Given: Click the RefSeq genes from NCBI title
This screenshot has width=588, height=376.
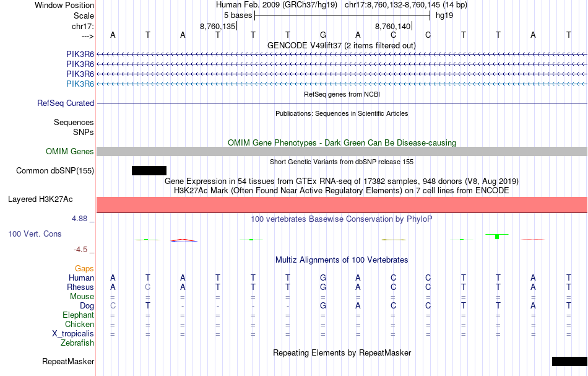Looking at the screenshot, I should point(342,95).
